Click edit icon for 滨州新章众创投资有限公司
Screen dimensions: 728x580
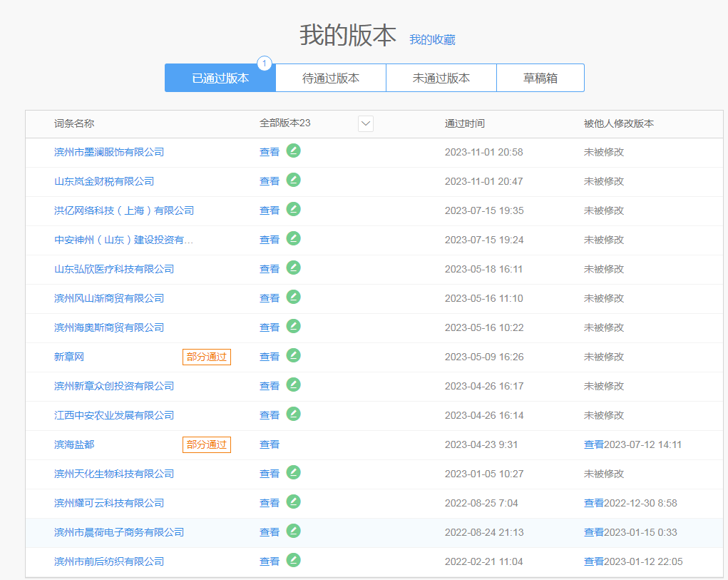(294, 385)
